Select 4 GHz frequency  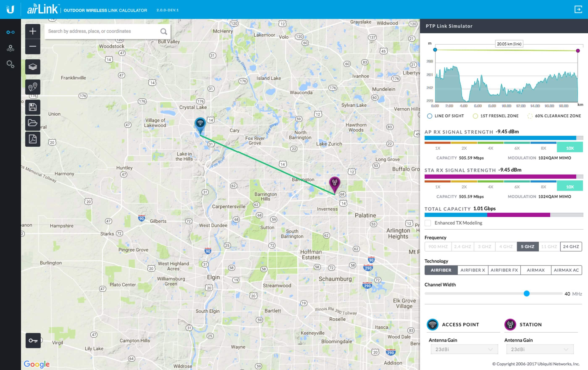(506, 247)
